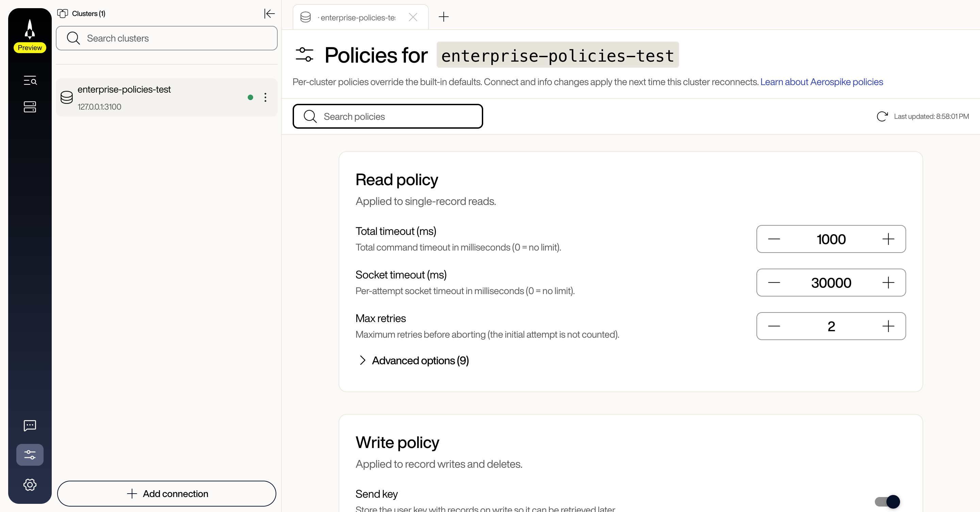Decrease Socket timeout value
Viewport: 980px width, 512px height.
(x=774, y=283)
